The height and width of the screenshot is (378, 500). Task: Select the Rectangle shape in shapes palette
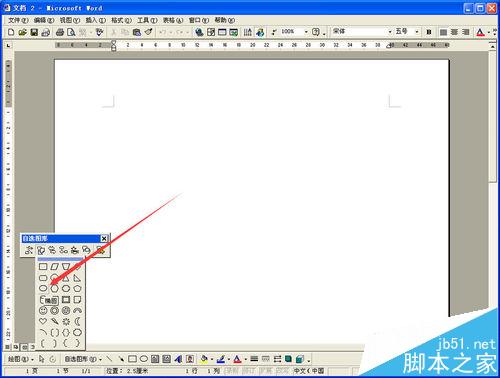[x=43, y=266]
